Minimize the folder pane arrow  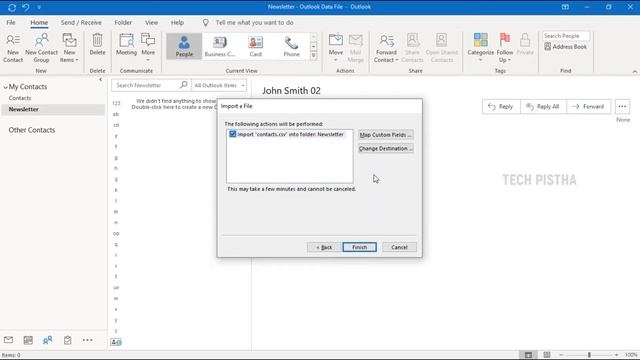coord(101,80)
